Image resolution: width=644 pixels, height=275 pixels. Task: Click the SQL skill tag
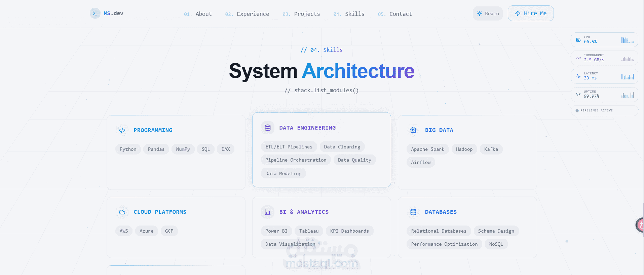click(206, 149)
